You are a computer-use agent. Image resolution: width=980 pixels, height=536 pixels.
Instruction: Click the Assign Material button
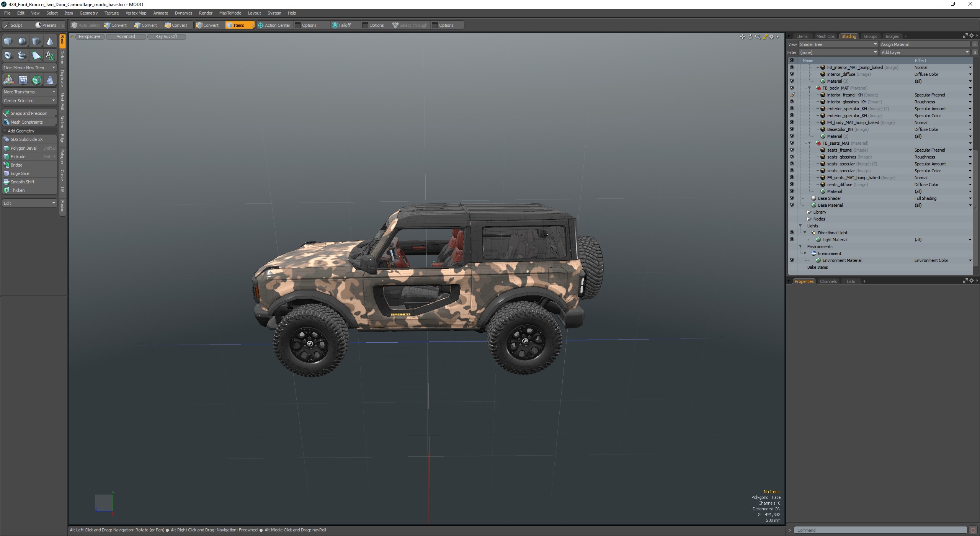[x=925, y=44]
